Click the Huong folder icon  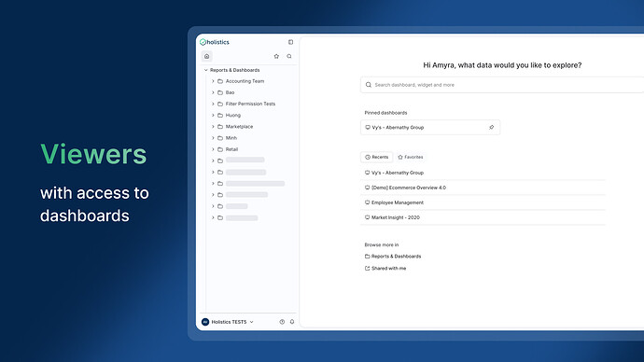click(x=220, y=116)
